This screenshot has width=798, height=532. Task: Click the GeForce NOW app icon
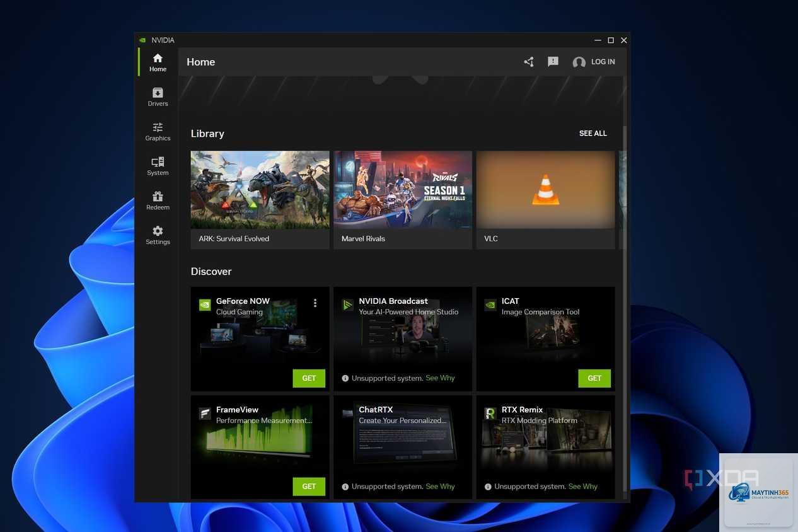click(205, 305)
